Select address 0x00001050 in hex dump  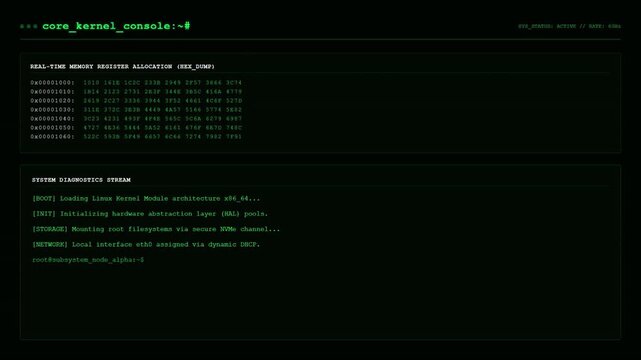click(52, 127)
